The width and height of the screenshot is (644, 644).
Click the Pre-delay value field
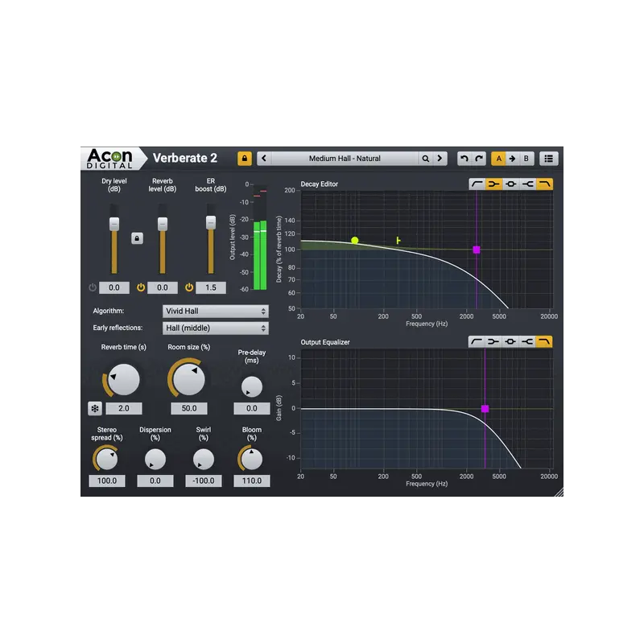pos(252,409)
